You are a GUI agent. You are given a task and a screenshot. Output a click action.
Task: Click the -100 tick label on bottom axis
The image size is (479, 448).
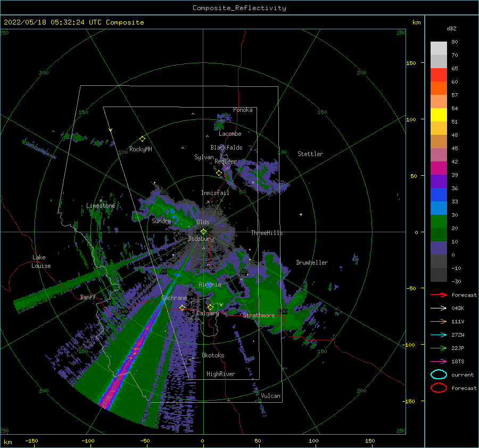[88, 441]
